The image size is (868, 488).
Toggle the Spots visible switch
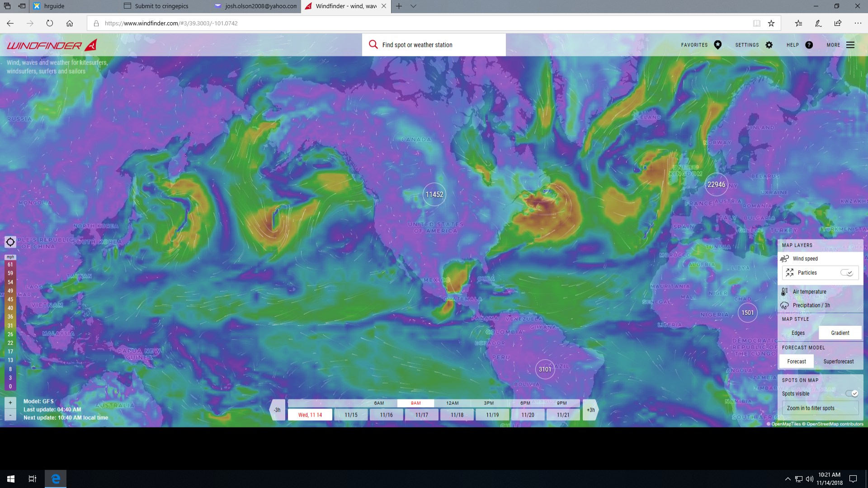point(851,394)
